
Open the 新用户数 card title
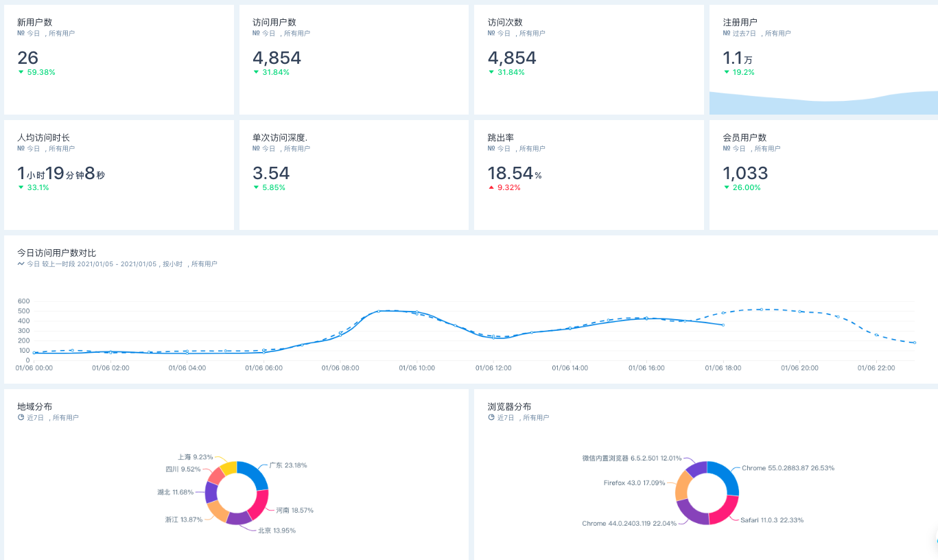coord(34,22)
